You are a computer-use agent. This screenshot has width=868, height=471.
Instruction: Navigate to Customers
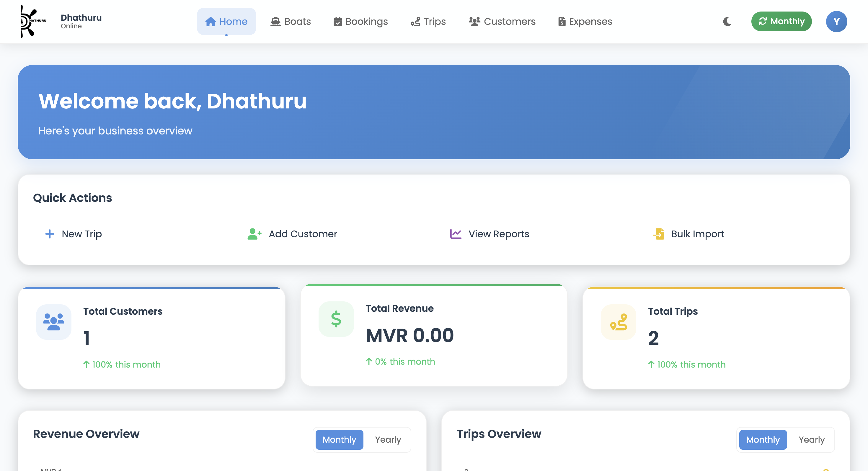click(502, 22)
